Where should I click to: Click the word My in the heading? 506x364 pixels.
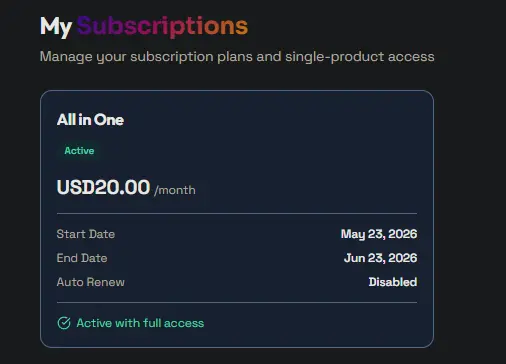tap(56, 27)
